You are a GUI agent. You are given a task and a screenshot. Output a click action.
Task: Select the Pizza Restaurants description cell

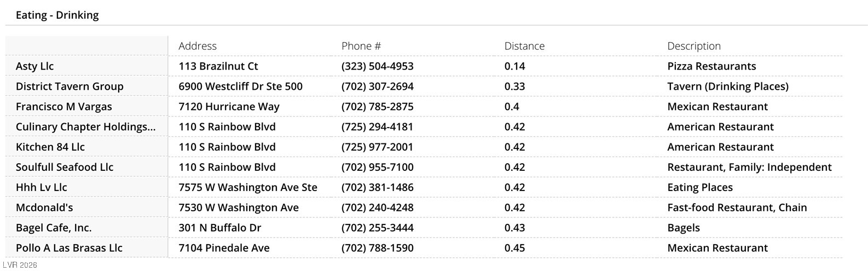711,66
